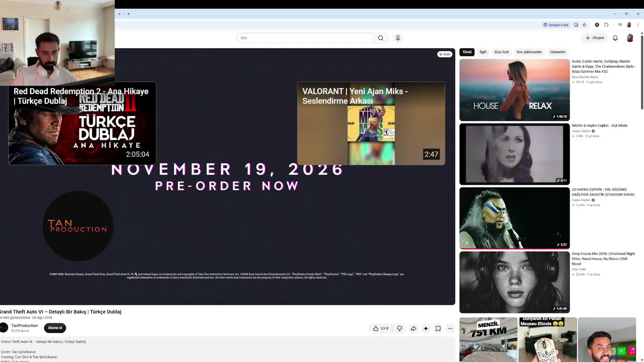Open the Chrome extensions puzzle icon
The image size is (644, 362).
coord(606,25)
